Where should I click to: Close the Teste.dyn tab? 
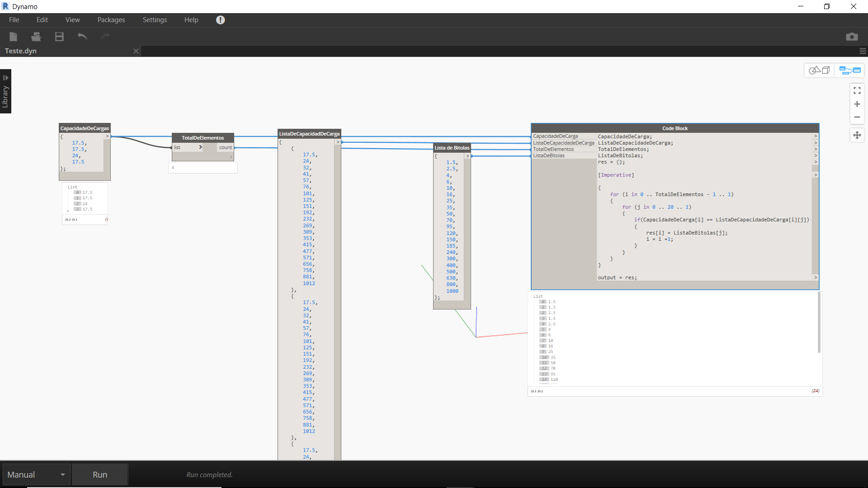pyautogui.click(x=136, y=51)
